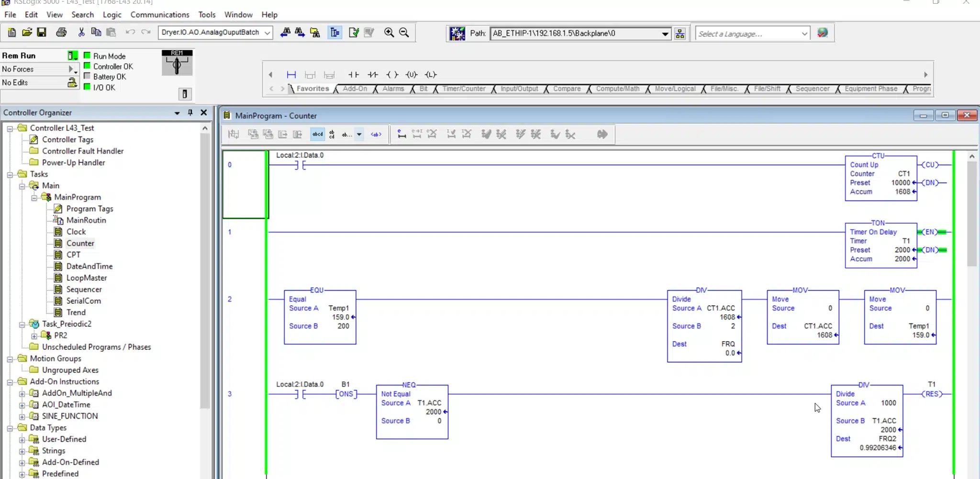980x479 pixels.
Task: Open the No Forces dropdown arrow
Action: tap(72, 69)
